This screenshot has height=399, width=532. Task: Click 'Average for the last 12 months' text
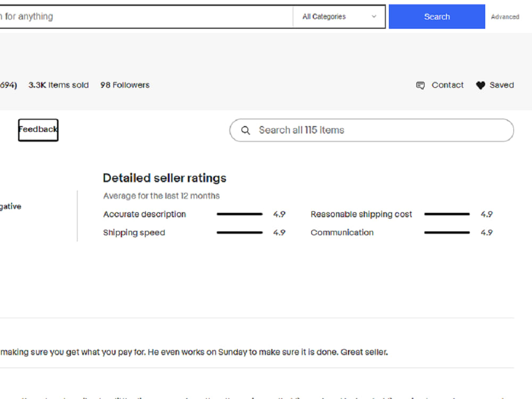pyautogui.click(x=162, y=196)
